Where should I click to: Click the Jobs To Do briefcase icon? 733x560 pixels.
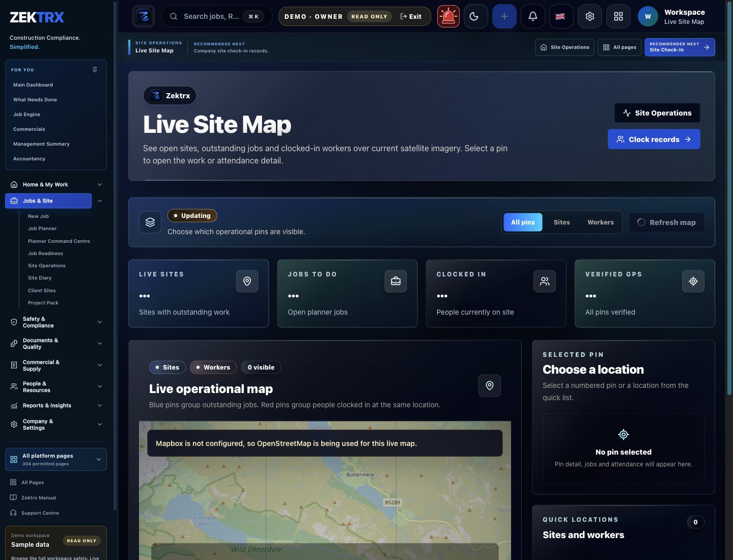(x=396, y=281)
